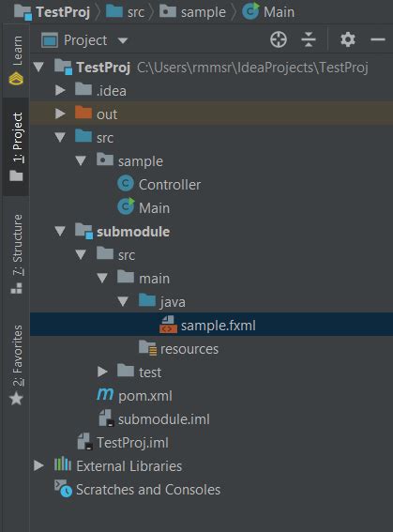The width and height of the screenshot is (393, 532).
Task: Click the Main breadcrumb in navigation bar
Action: point(269,12)
